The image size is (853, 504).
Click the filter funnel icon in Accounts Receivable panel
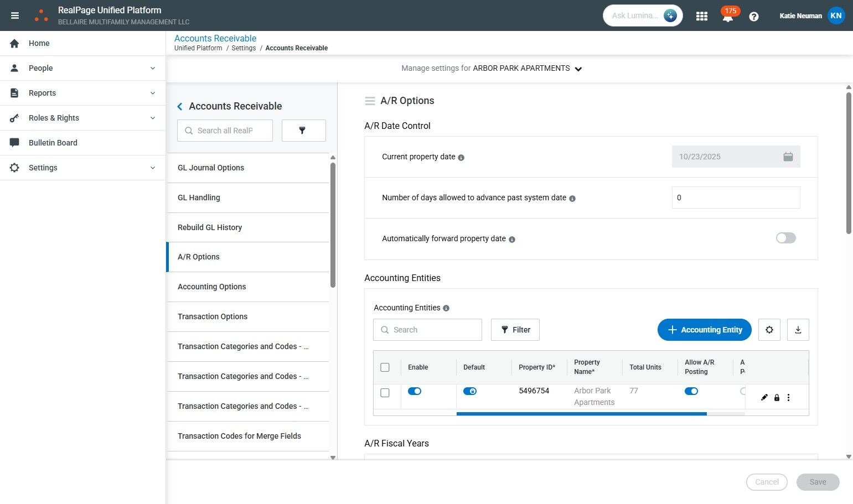click(x=303, y=131)
